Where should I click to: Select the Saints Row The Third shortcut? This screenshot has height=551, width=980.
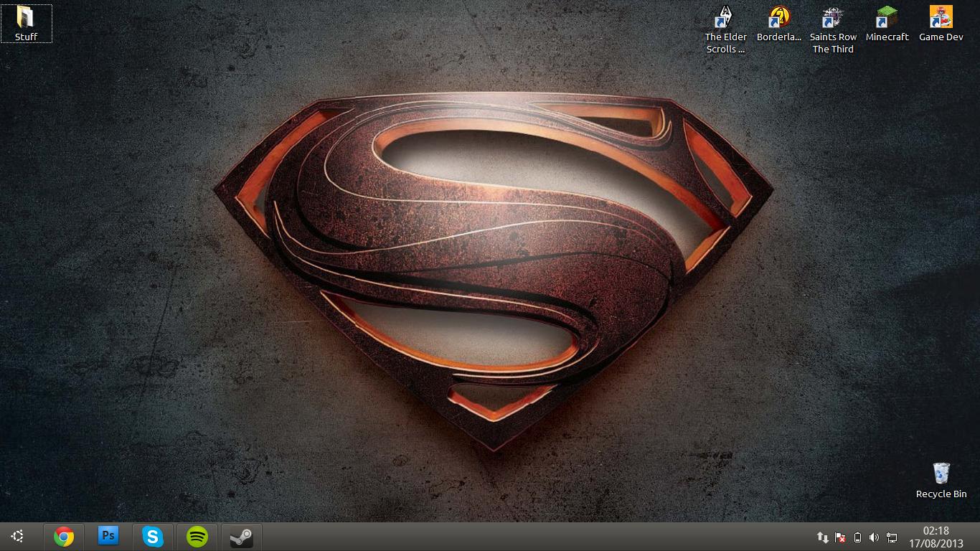pos(833,29)
